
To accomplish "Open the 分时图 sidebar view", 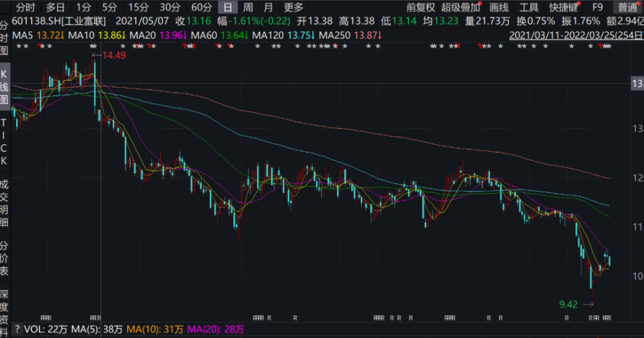I will [4, 38].
